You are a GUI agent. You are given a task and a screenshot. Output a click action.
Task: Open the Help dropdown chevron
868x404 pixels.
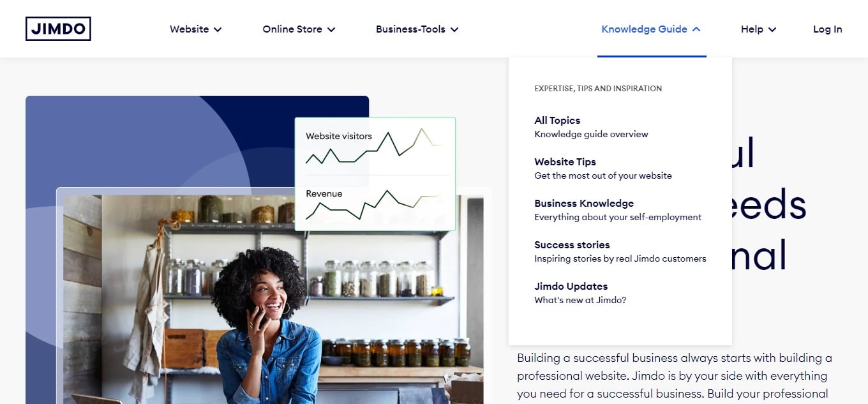tap(772, 29)
